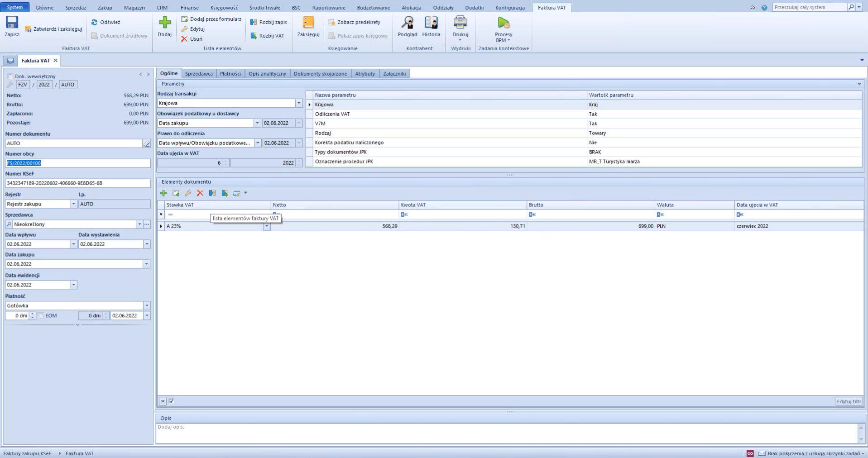Delete element with red X in Elementy dokumentu
This screenshot has width=868, height=458.
click(x=200, y=193)
